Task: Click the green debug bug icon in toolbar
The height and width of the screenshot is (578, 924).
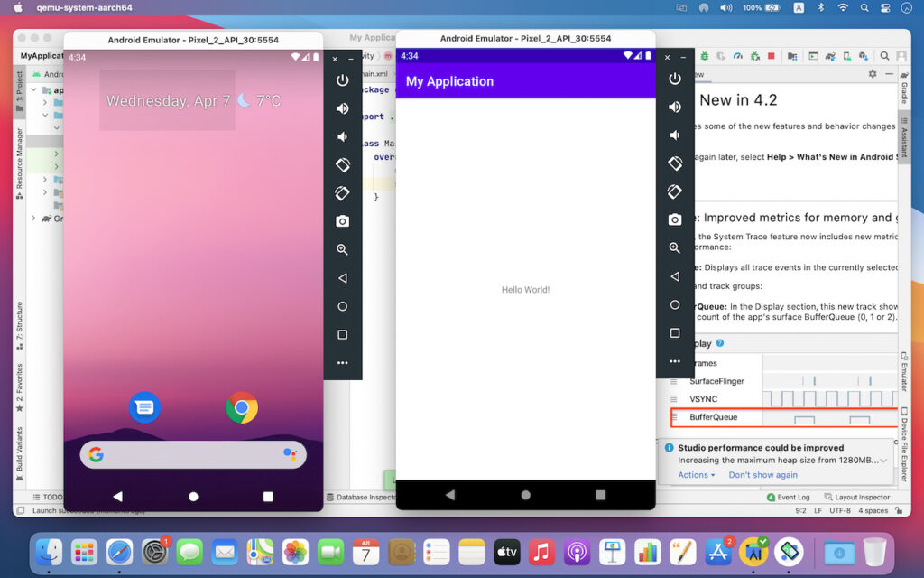Action: coord(704,56)
